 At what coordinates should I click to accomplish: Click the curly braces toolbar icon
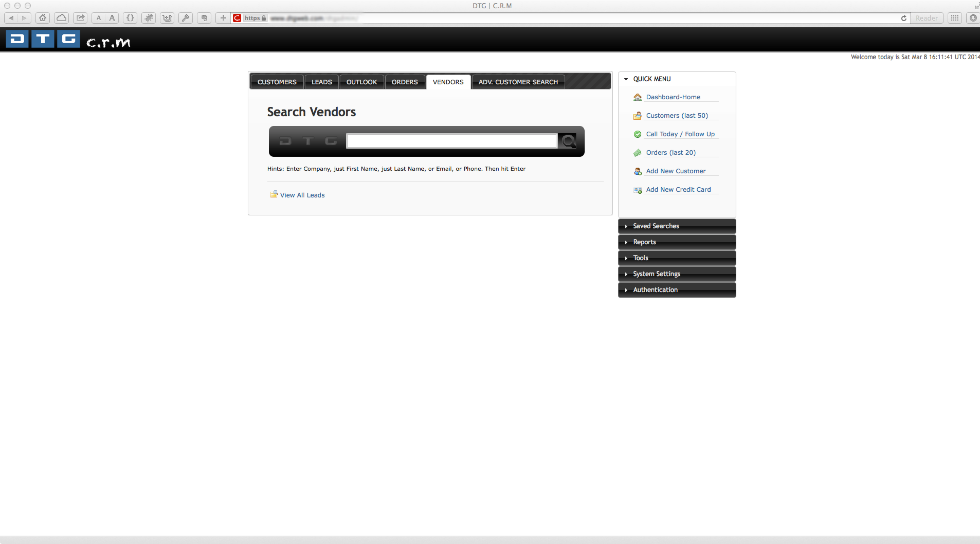130,18
